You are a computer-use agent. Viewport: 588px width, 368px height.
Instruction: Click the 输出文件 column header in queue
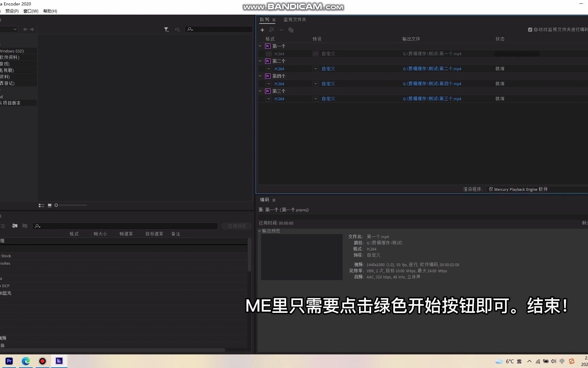411,39
